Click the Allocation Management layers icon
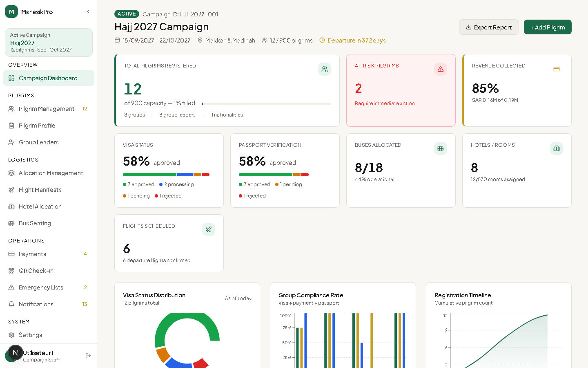Viewport: 588px width, 368px height. coord(11,173)
